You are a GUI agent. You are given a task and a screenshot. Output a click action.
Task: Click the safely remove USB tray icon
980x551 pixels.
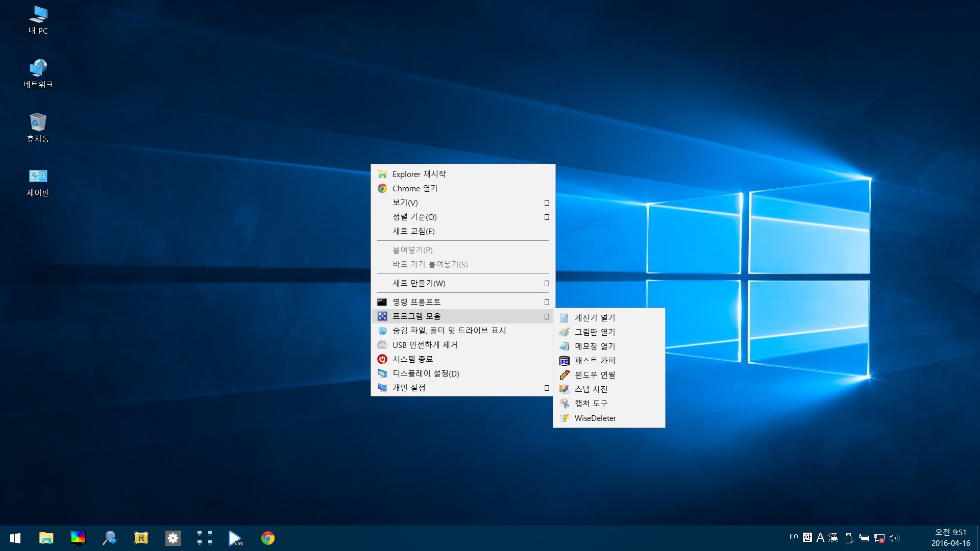point(849,538)
